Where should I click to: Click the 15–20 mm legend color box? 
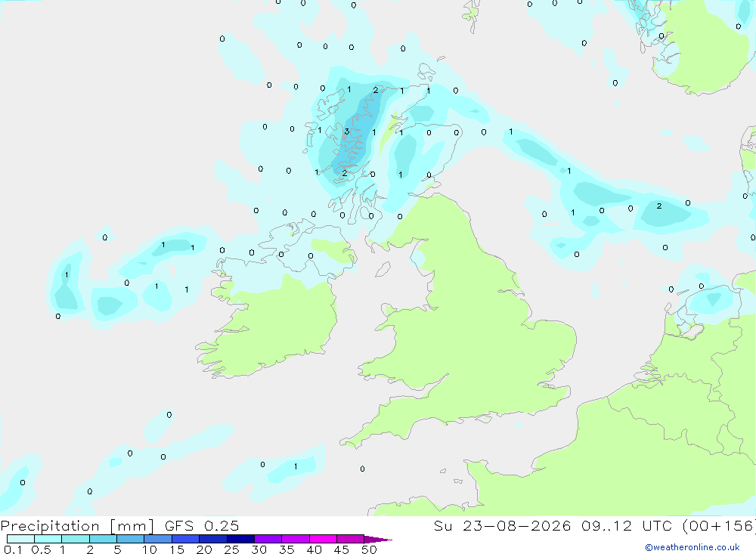186,539
